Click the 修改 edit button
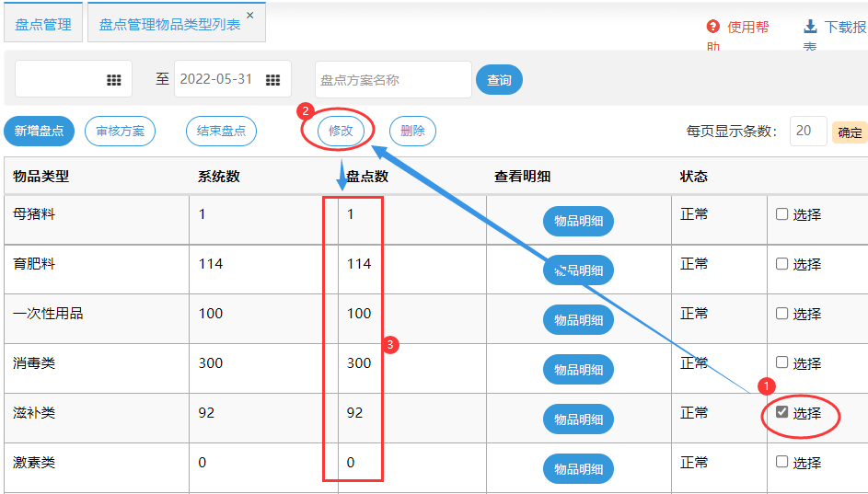868x494 pixels. (341, 131)
